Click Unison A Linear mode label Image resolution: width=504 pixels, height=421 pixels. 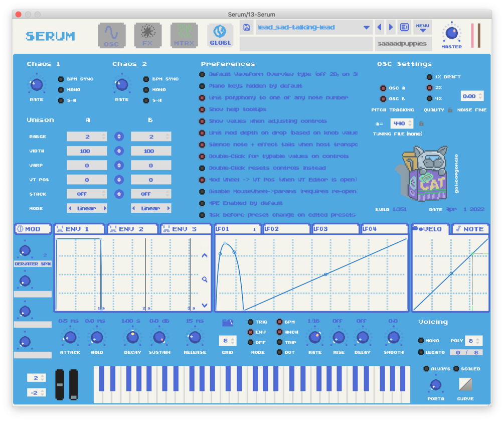[x=86, y=208]
